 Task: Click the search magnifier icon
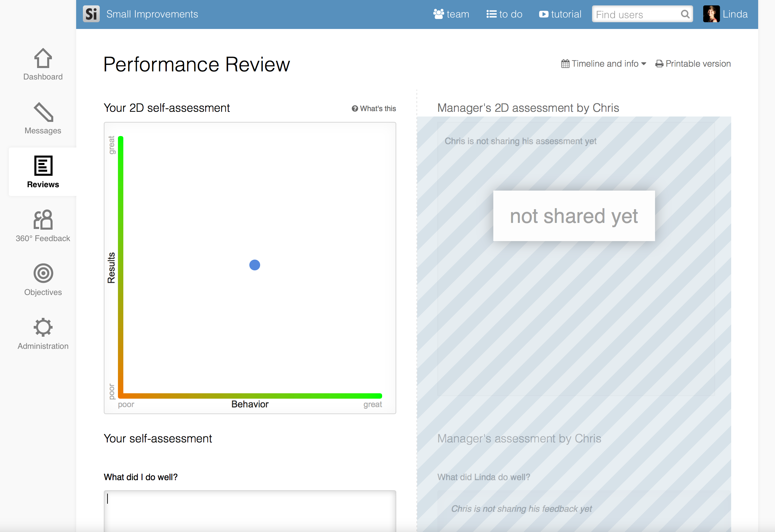click(x=685, y=14)
